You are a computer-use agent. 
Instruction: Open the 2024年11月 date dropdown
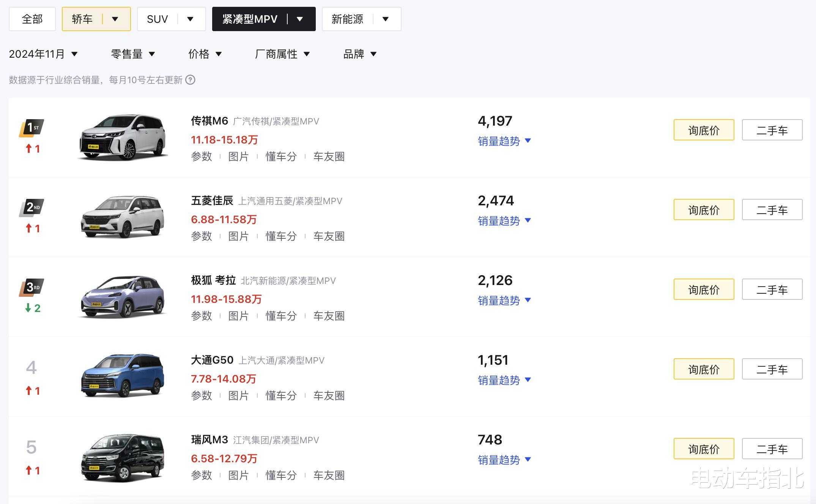tap(43, 54)
